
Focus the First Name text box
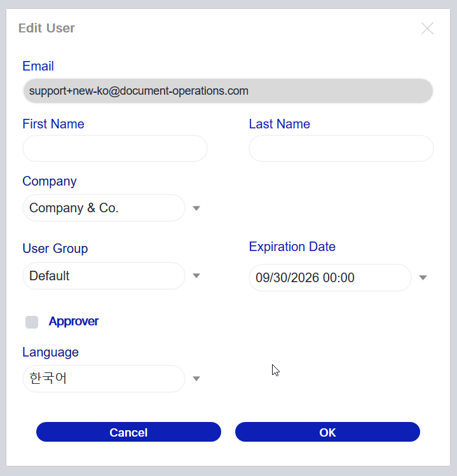tap(115, 149)
